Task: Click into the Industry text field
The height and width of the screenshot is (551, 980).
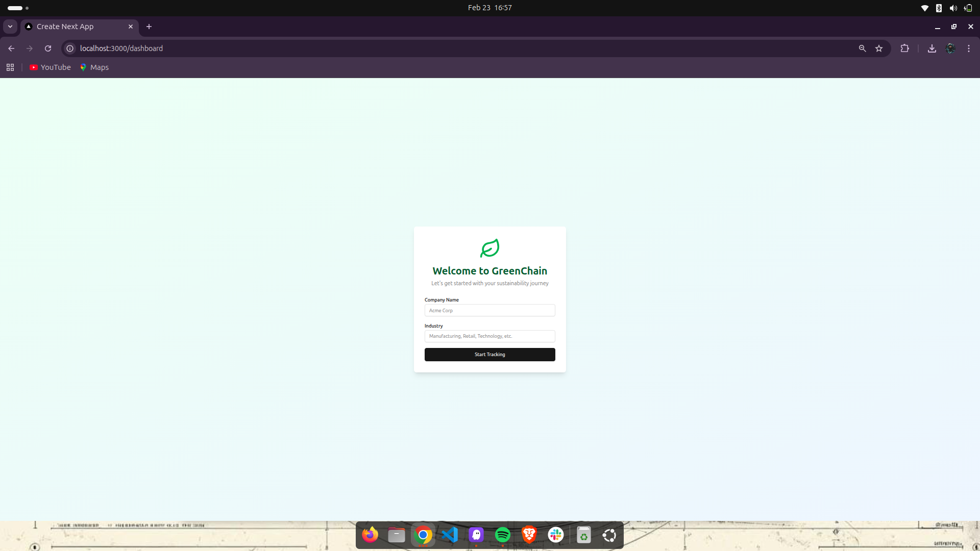Action: (x=489, y=336)
